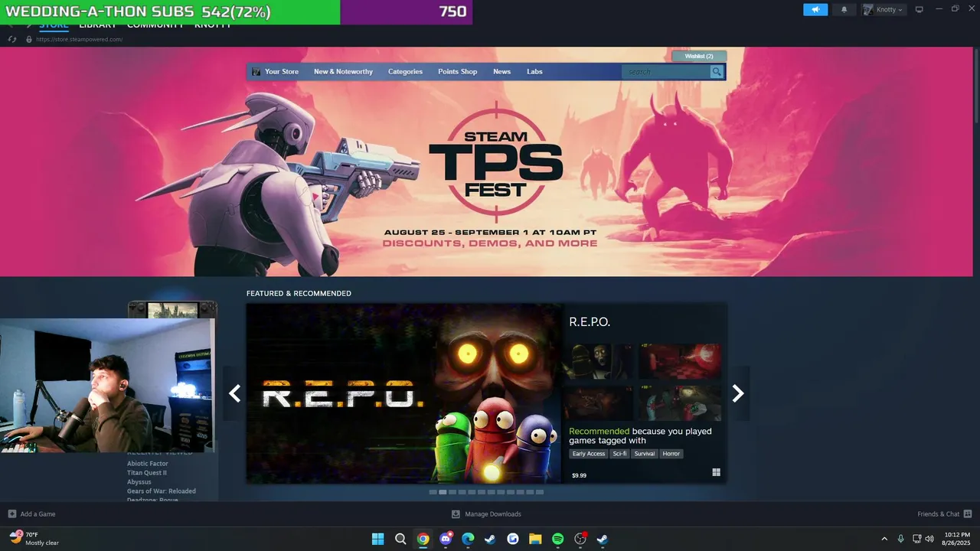
Task: Open network/display tray icon
Action: pyautogui.click(x=917, y=539)
